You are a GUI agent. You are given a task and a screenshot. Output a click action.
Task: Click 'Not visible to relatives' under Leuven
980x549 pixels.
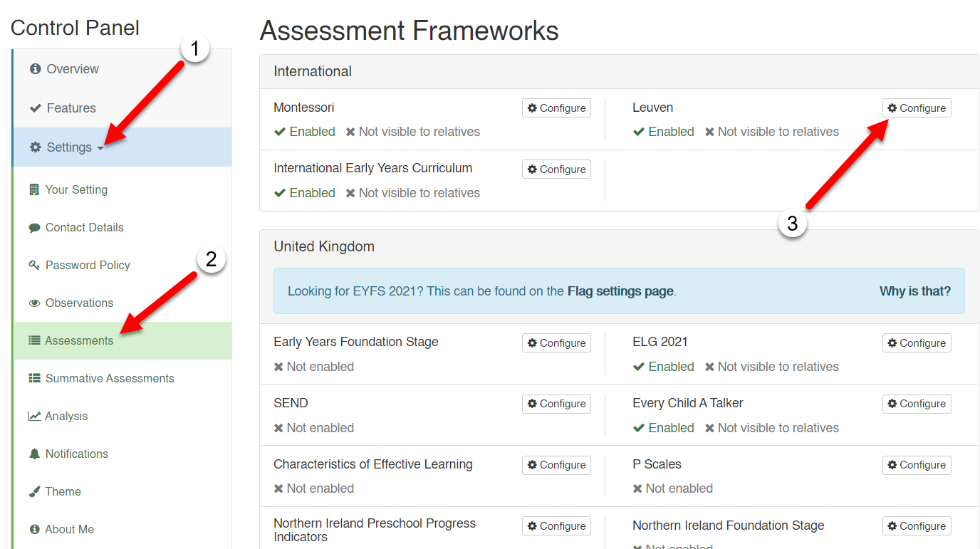tap(772, 132)
